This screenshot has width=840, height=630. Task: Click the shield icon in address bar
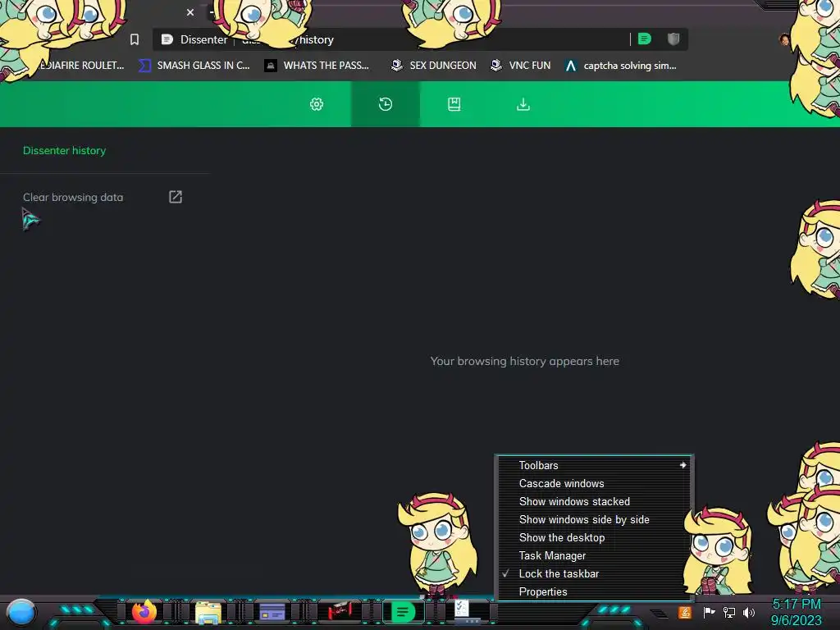point(673,39)
